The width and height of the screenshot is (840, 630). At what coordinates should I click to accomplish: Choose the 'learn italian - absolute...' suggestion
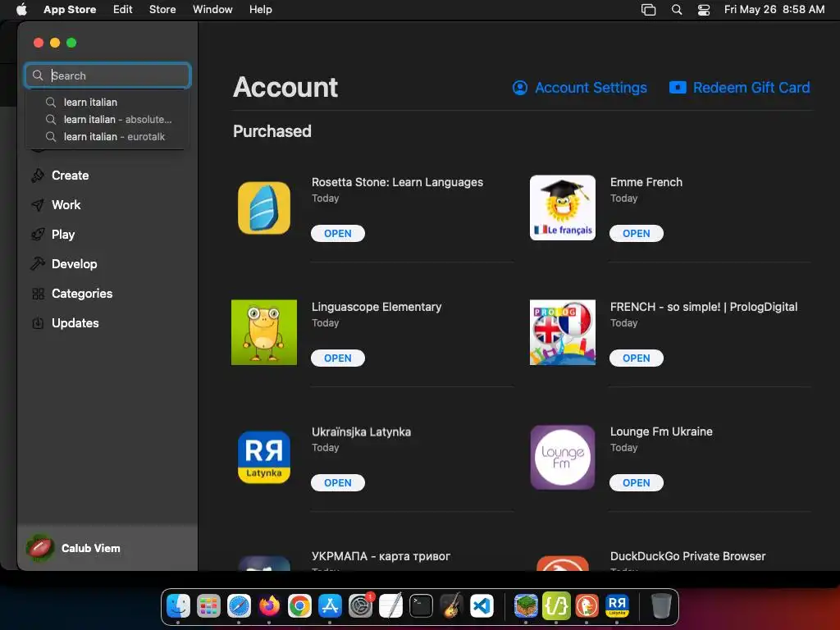(x=107, y=120)
